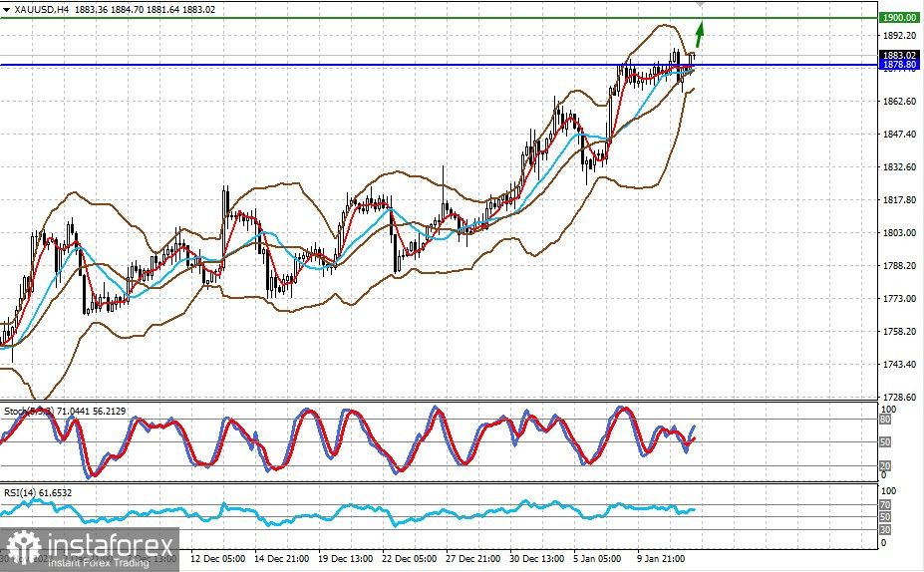Select the blue horizontal line at 1878.80
Screen dimensions: 924x572
click(x=439, y=65)
